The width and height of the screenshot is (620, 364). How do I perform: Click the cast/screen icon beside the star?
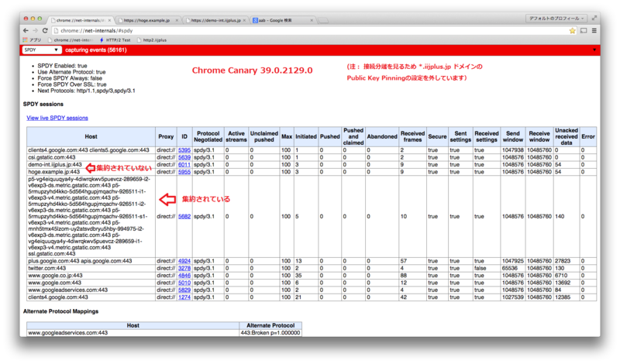(x=584, y=30)
